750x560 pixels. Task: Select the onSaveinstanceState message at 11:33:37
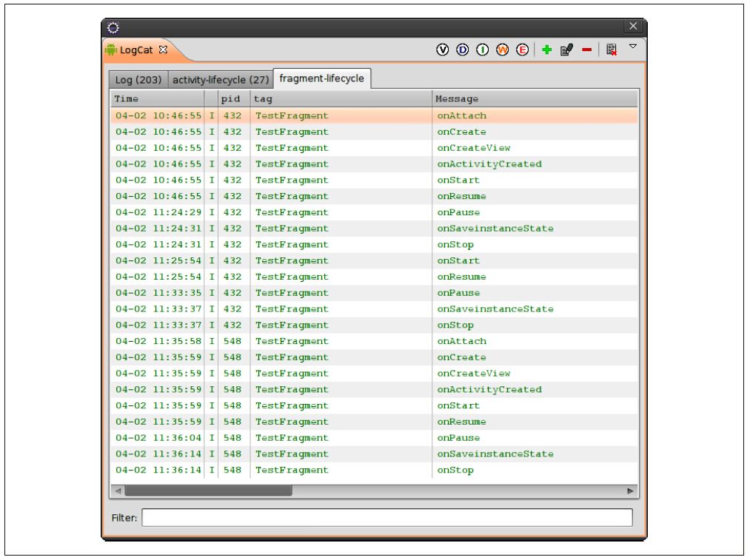495,309
